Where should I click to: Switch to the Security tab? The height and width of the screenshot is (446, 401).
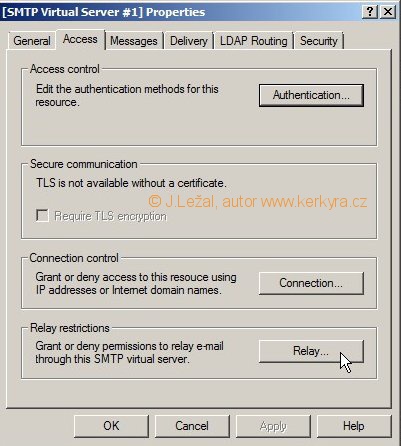319,41
